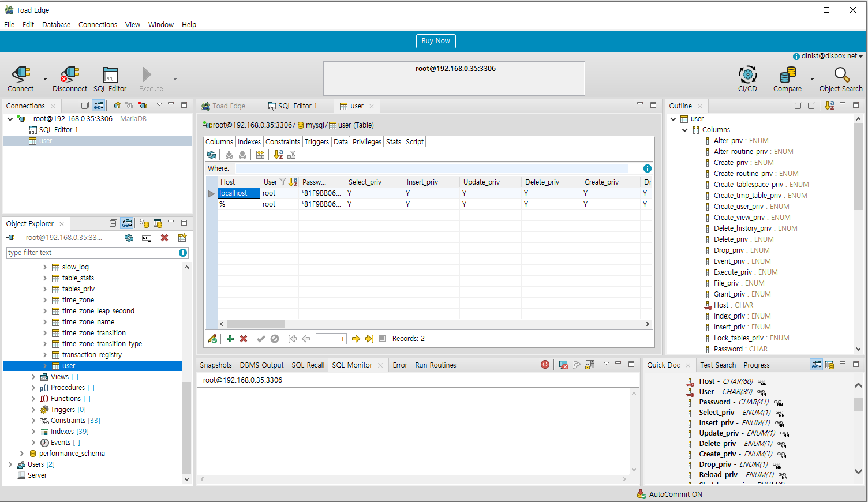Image resolution: width=868 pixels, height=502 pixels.
Task: Delete the current record with red X
Action: pos(244,339)
